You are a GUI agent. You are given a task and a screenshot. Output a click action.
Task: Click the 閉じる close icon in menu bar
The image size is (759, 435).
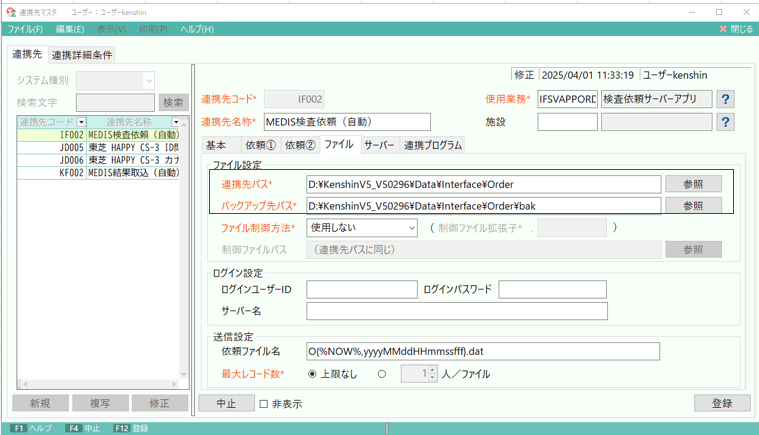coord(723,30)
